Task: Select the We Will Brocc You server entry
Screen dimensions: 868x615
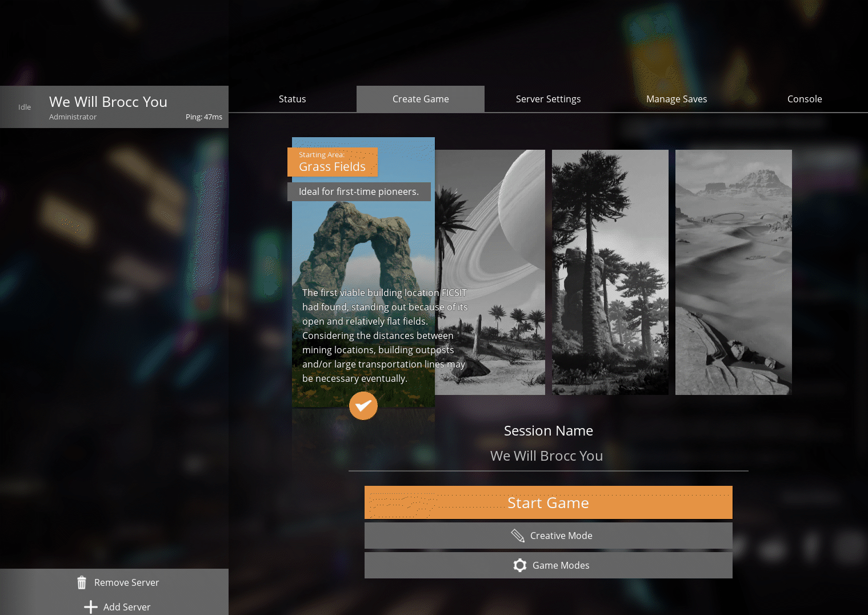Action: (x=114, y=107)
